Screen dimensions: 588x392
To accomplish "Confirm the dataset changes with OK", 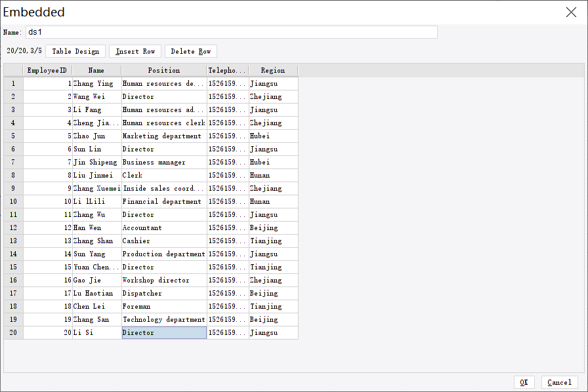I will click(524, 382).
